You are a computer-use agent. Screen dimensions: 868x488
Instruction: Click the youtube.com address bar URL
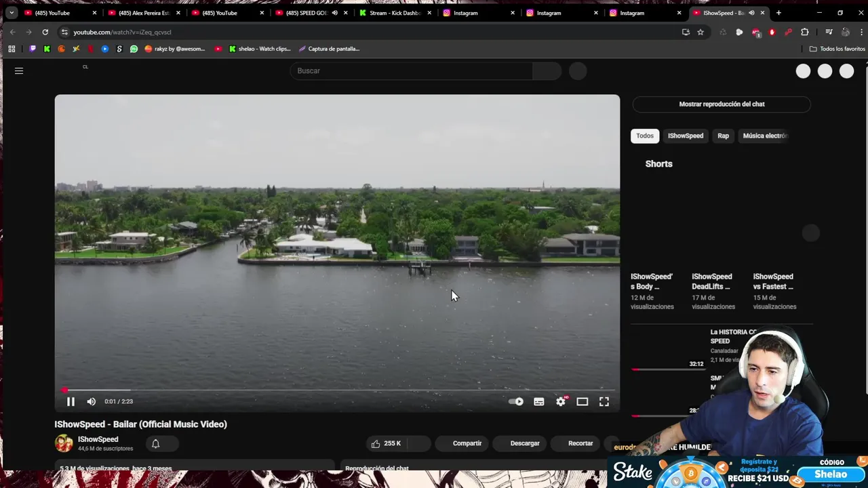pyautogui.click(x=122, y=32)
